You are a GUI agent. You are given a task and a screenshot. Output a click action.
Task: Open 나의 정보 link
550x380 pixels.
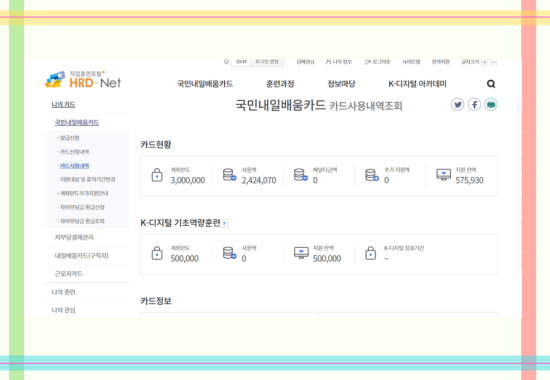(x=338, y=62)
